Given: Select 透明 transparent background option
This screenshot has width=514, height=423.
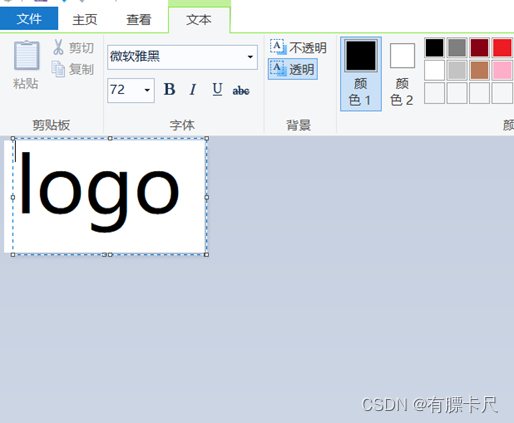Looking at the screenshot, I should pos(293,69).
